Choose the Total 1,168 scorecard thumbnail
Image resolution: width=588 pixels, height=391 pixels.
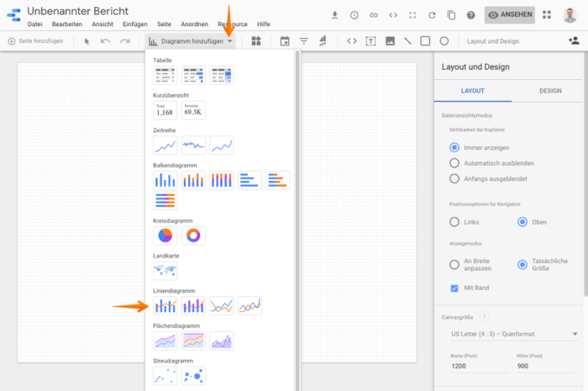click(x=165, y=110)
